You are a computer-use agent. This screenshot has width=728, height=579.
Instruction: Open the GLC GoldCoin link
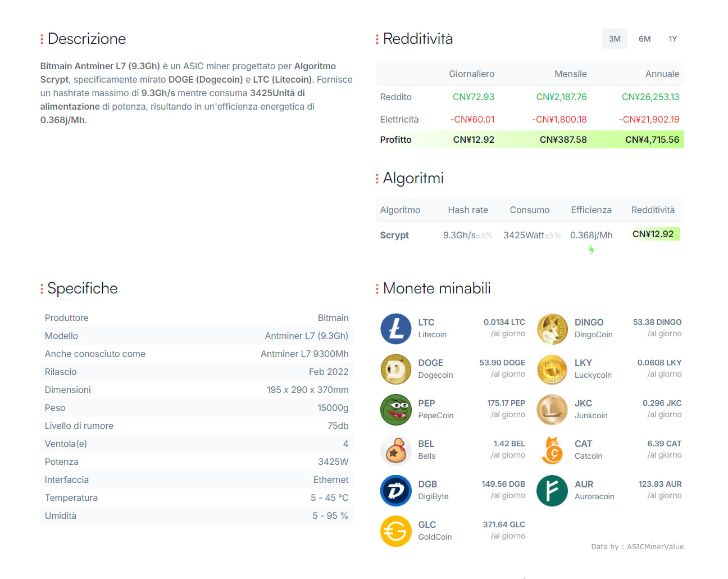click(x=435, y=531)
